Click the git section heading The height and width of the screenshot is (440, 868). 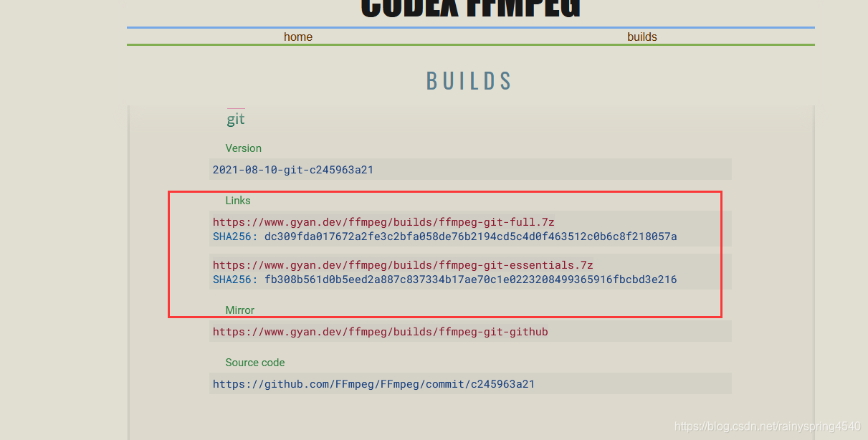point(236,119)
